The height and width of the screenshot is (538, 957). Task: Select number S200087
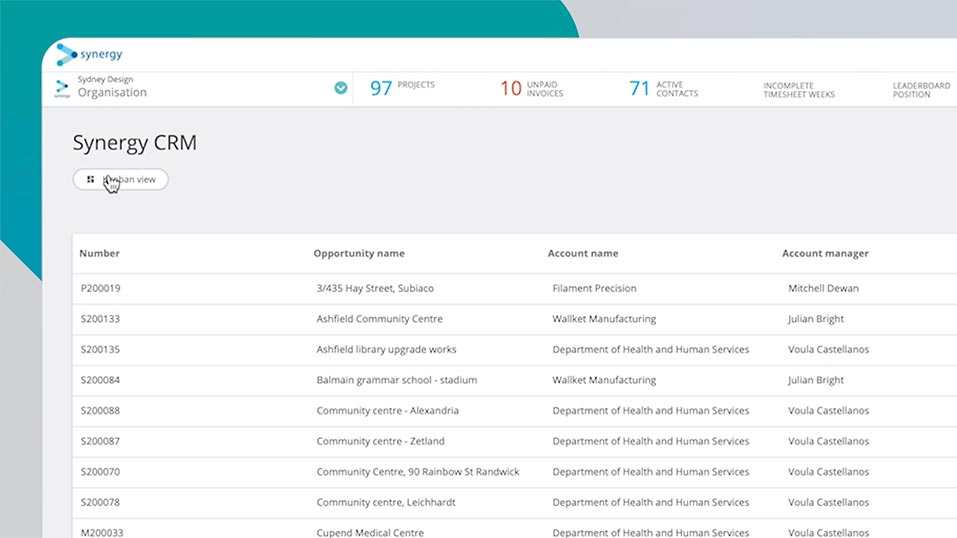tap(100, 441)
